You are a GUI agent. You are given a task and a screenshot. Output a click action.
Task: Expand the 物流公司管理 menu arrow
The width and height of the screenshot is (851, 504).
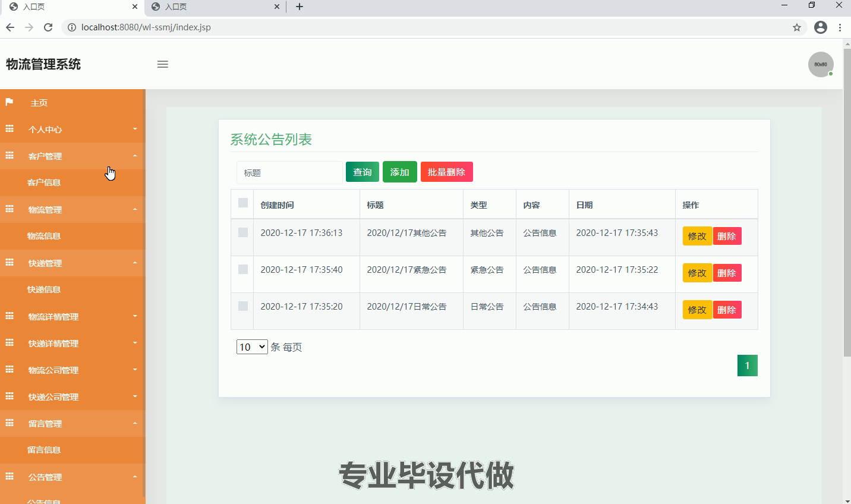coord(135,370)
